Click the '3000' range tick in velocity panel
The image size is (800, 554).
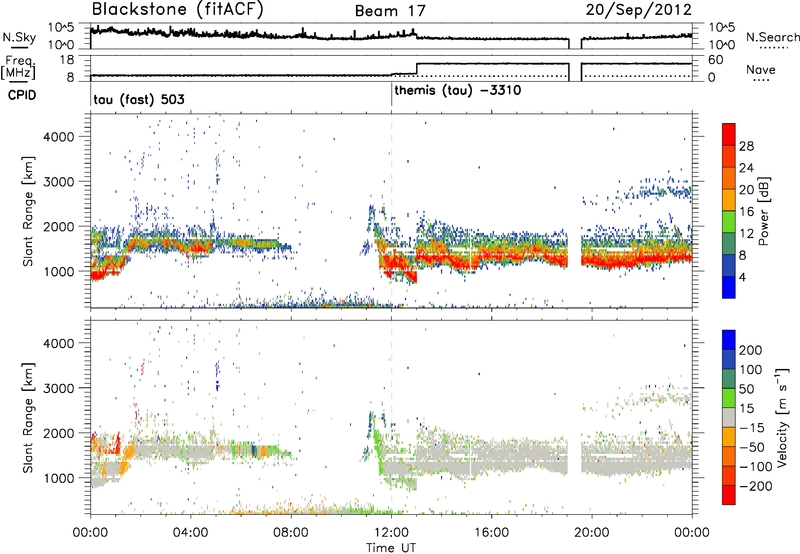coord(58,388)
